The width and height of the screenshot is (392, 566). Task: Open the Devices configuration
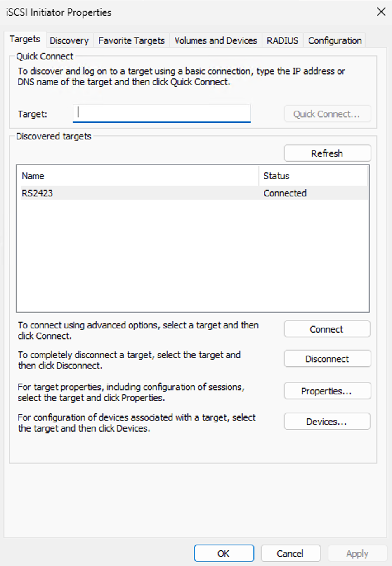(x=327, y=422)
